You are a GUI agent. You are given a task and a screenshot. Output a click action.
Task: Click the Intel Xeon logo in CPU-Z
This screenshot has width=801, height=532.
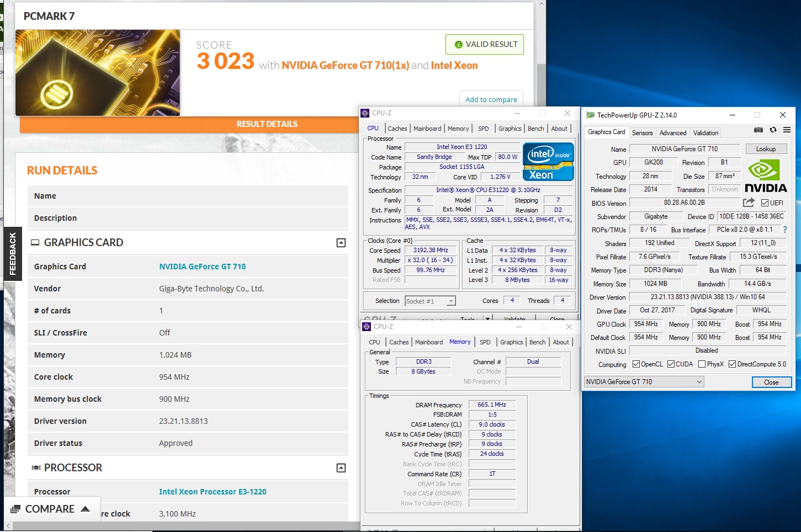click(548, 162)
